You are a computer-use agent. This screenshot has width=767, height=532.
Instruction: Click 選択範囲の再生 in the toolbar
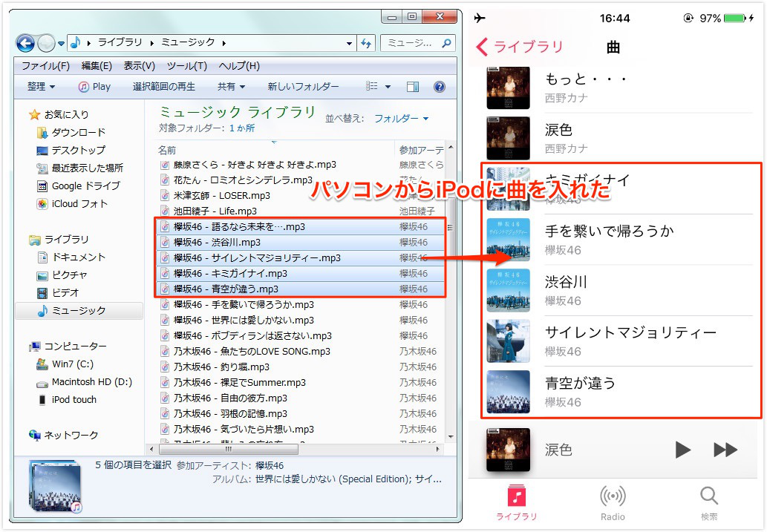pos(164,87)
